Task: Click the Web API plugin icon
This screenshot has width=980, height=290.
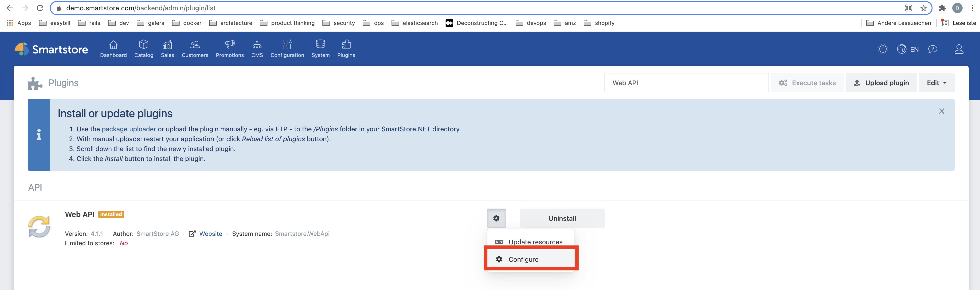Action: point(39,227)
